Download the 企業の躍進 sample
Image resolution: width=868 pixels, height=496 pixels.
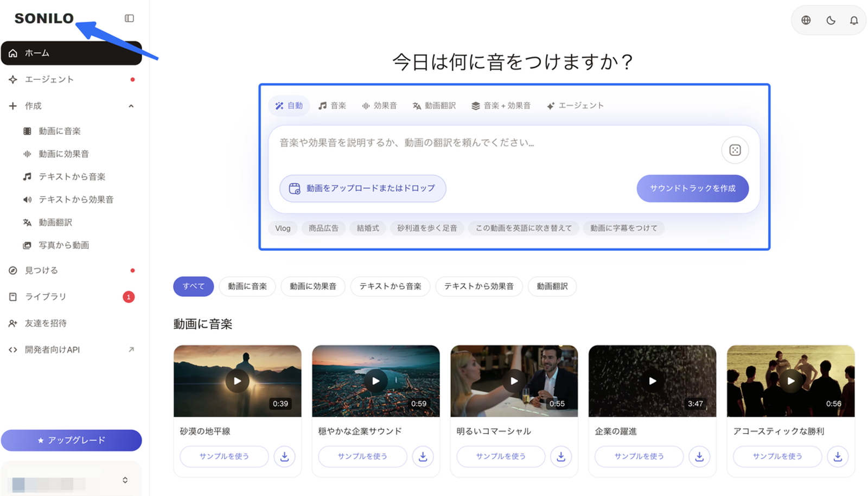click(x=699, y=456)
